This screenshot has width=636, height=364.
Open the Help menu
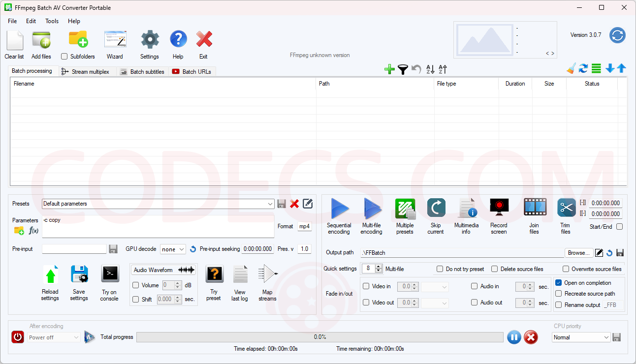coord(74,21)
